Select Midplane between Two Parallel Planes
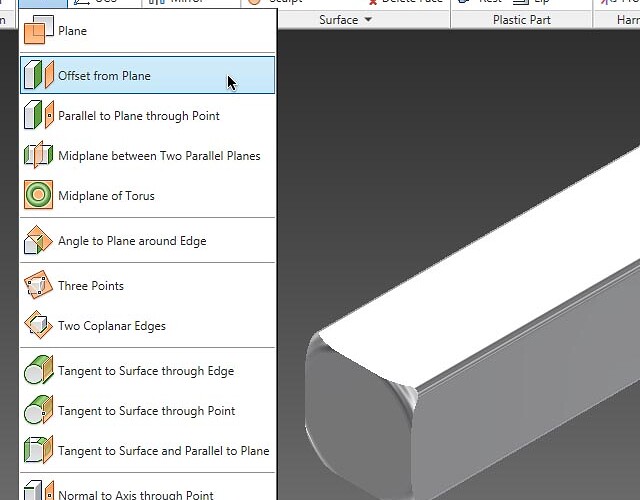This screenshot has width=640, height=500. pyautogui.click(x=159, y=156)
